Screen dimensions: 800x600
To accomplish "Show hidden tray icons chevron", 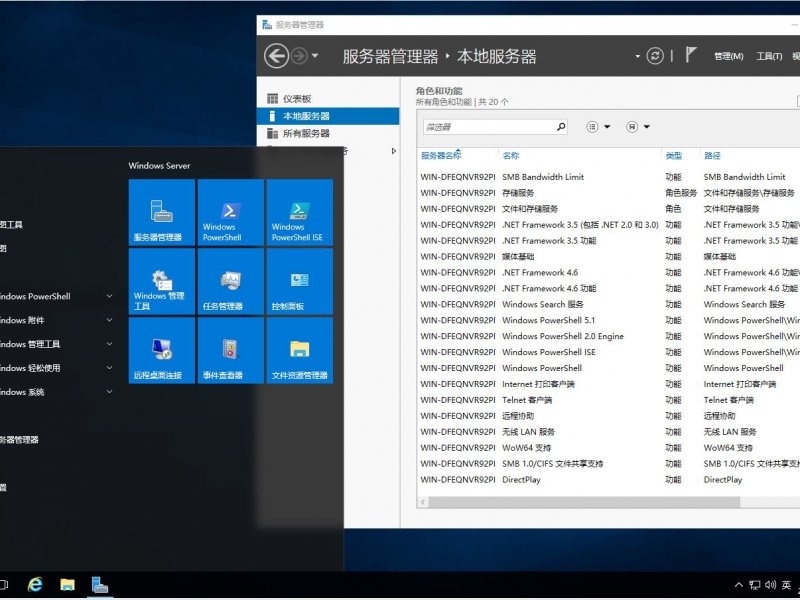I will 739,585.
